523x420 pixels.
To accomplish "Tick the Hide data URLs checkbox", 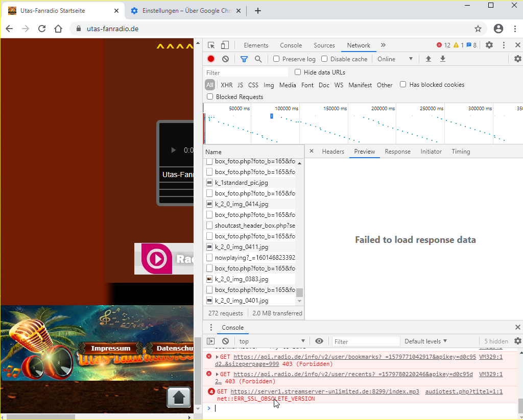I will point(298,72).
